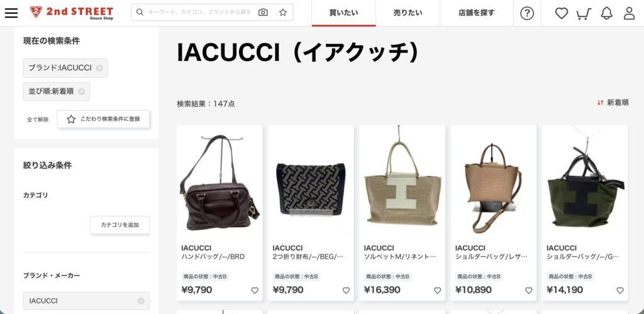
Task: Toggle heart on the ¥16,390 tote bag
Action: [x=438, y=290]
